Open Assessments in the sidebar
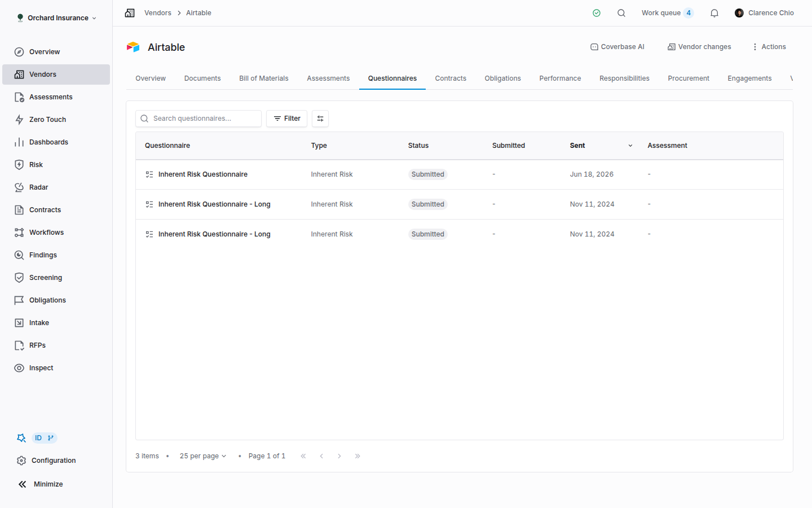This screenshot has height=508, width=812. 56,97
